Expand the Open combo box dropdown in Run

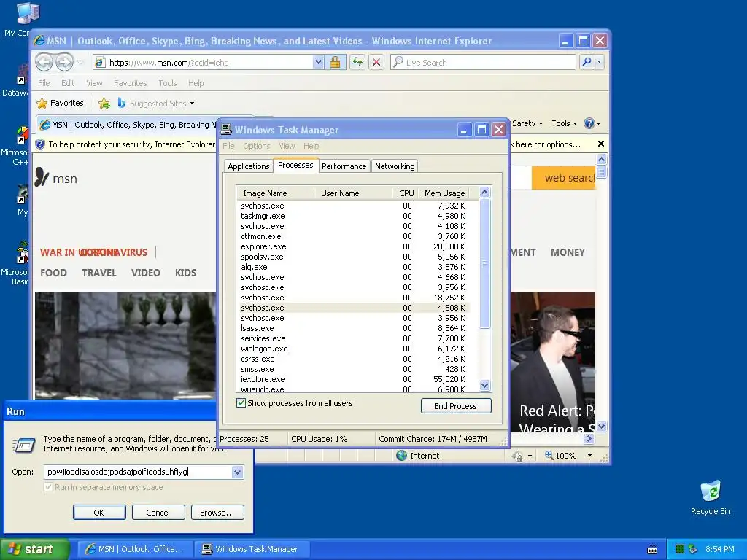coord(237,472)
